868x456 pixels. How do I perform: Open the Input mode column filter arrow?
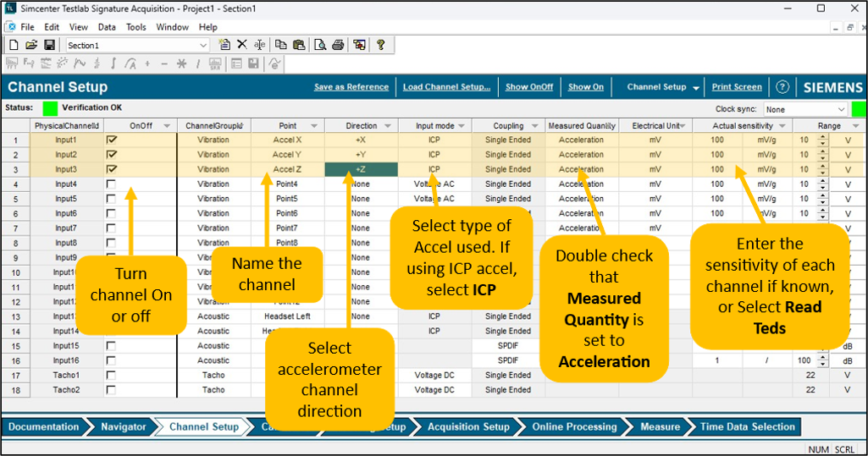[462, 126]
